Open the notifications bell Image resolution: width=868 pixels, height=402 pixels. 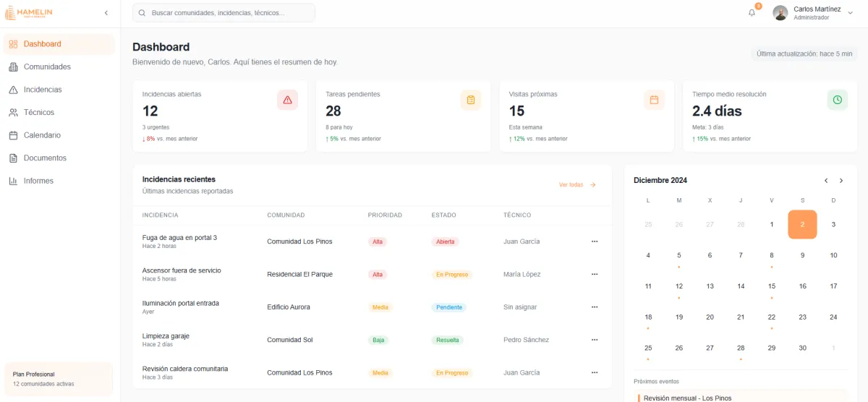(752, 13)
